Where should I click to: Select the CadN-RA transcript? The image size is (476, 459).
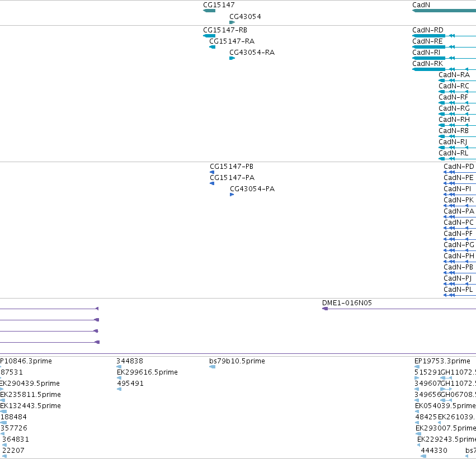click(x=457, y=81)
